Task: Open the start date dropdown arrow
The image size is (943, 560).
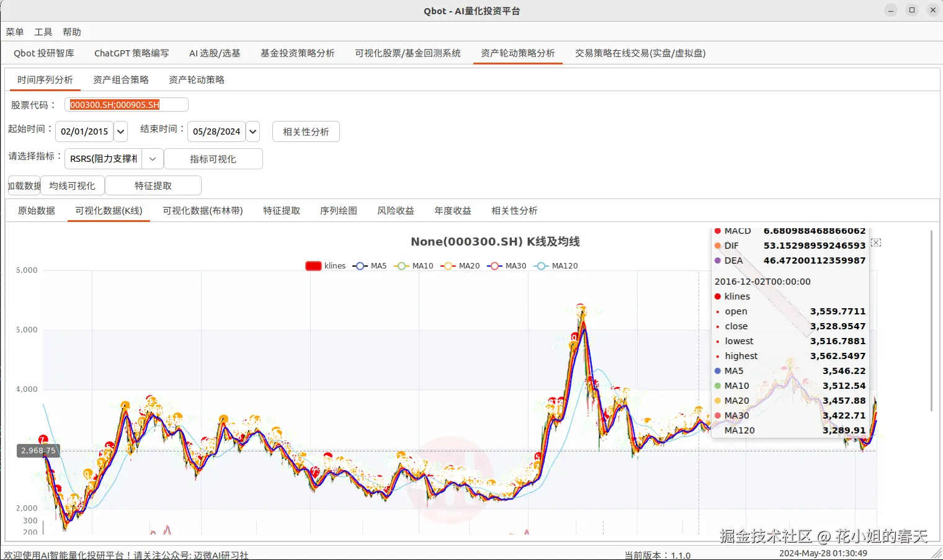Action: (x=121, y=131)
